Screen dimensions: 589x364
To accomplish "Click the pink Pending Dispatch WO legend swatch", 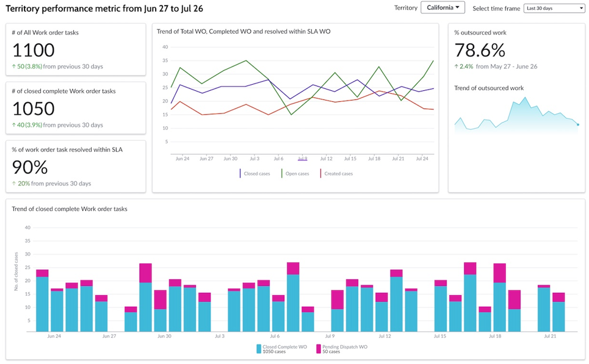I will coord(319,349).
